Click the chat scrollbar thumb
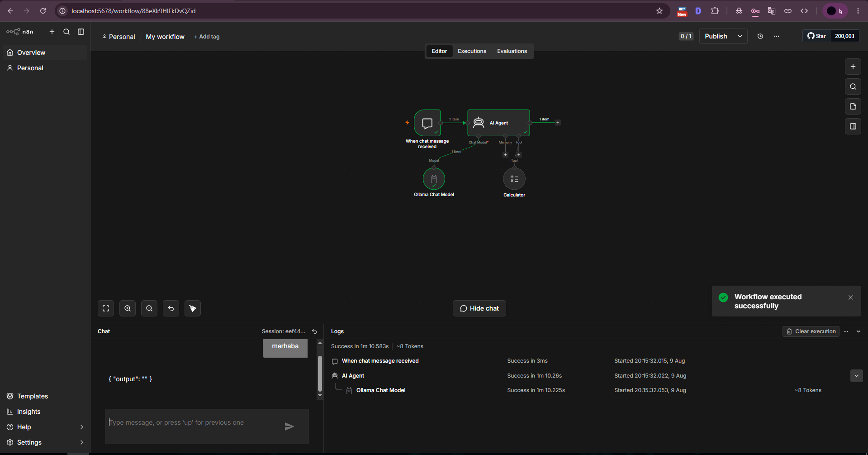Image resolution: width=868 pixels, height=455 pixels. click(320, 374)
